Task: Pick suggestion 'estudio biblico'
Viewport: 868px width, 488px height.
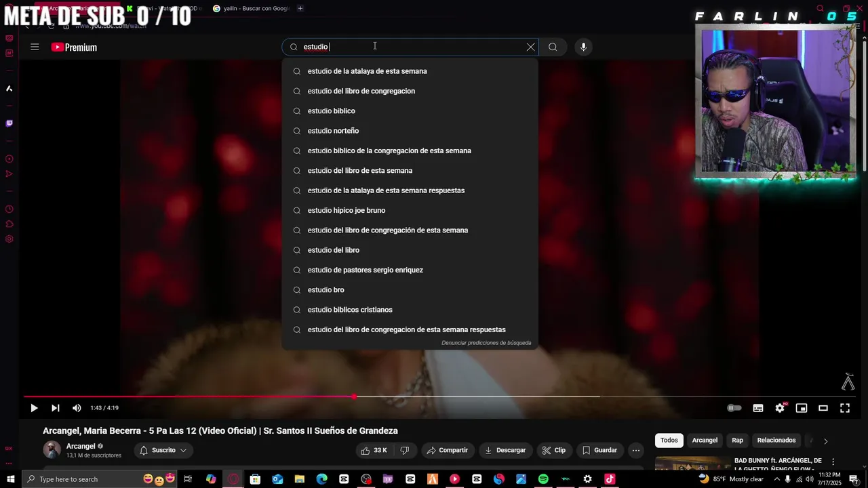Action: tap(410, 110)
